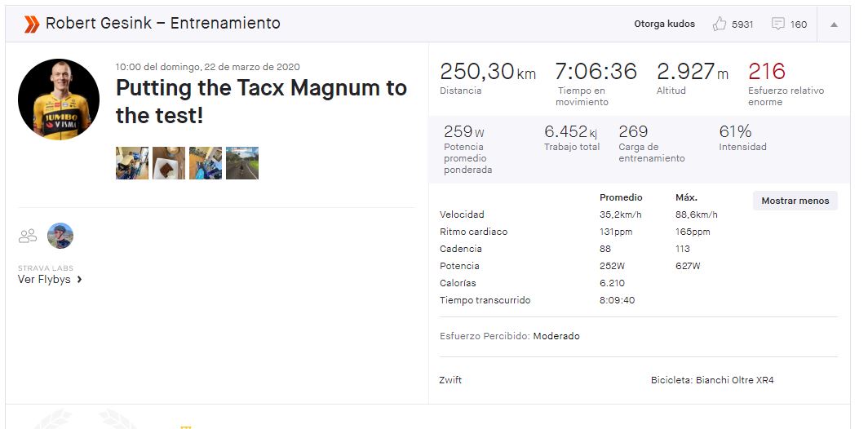Viewport: 868px width, 429px height.
Task: Click the activity title Putting the Tacx Magnum
Action: coord(261,102)
